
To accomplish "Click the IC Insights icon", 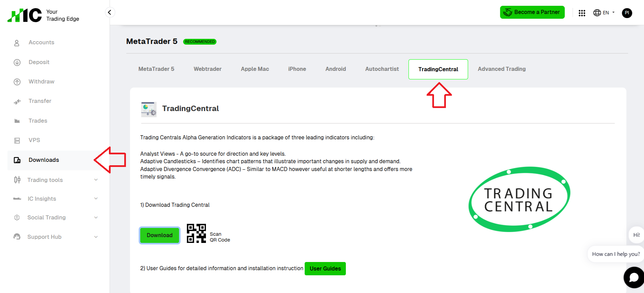I will [17, 199].
